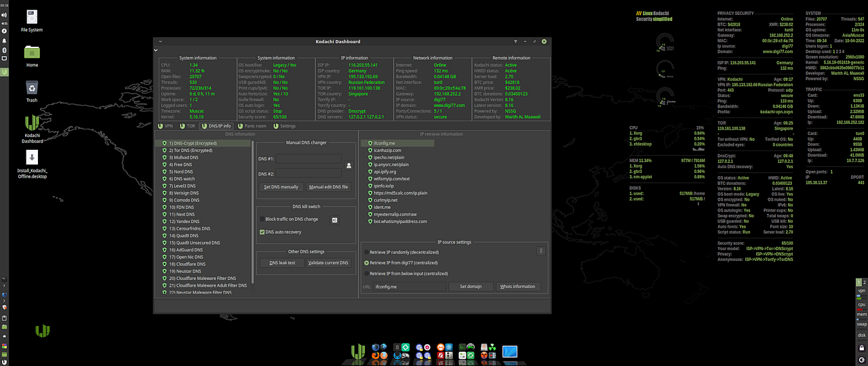868x366 pixels.
Task: Select 3) Mullvad DNS entry
Action: click(203, 158)
